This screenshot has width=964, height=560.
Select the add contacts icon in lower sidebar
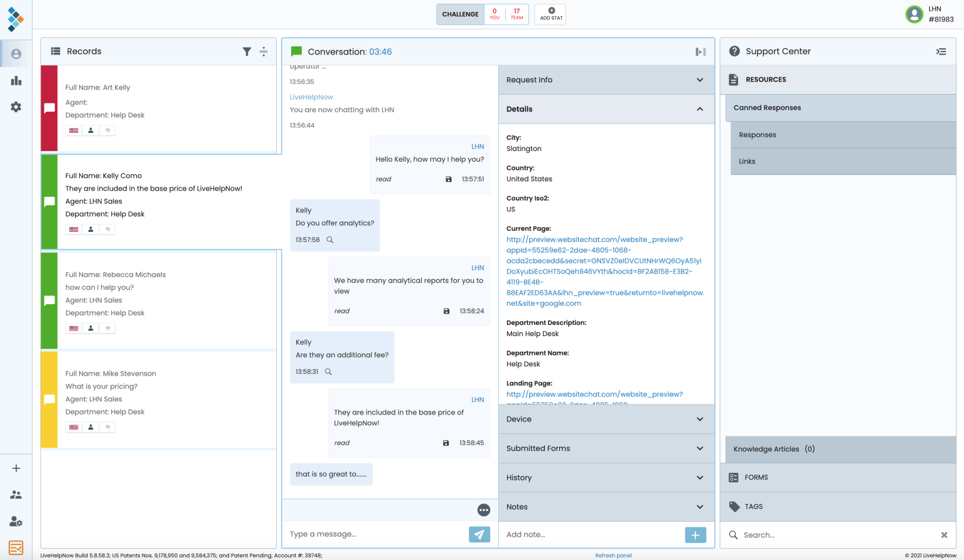point(16,495)
